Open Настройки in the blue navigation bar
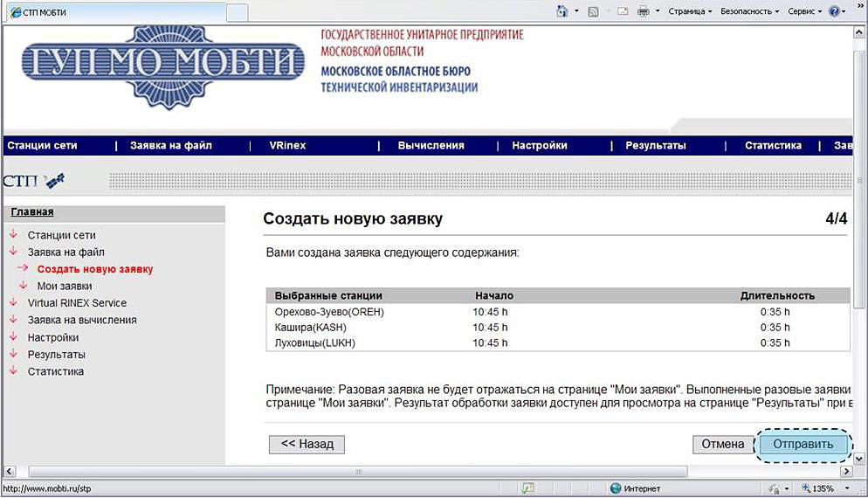868x498 pixels. coord(540,146)
